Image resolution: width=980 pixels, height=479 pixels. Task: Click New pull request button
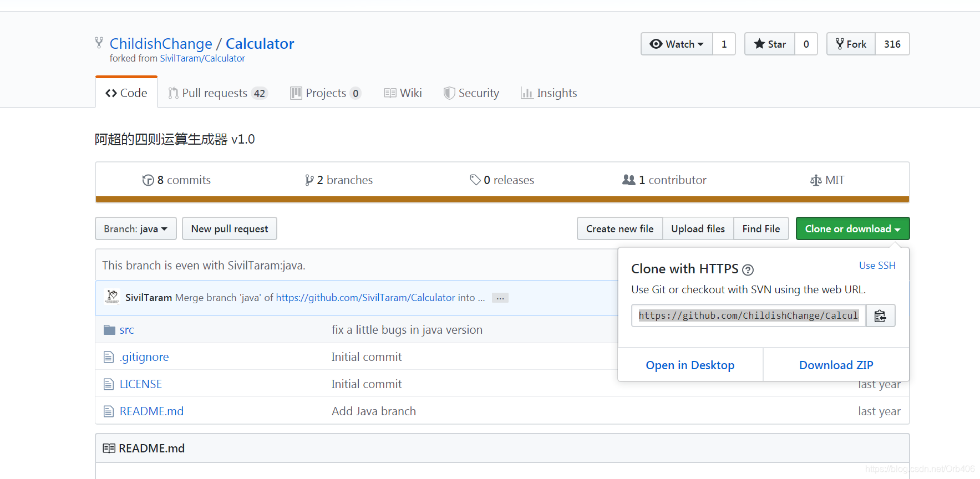click(230, 228)
